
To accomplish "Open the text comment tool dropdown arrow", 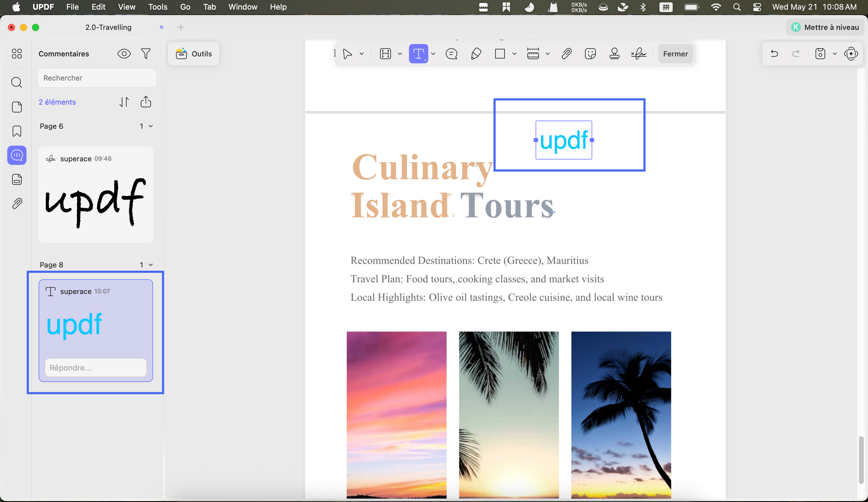I will (433, 54).
